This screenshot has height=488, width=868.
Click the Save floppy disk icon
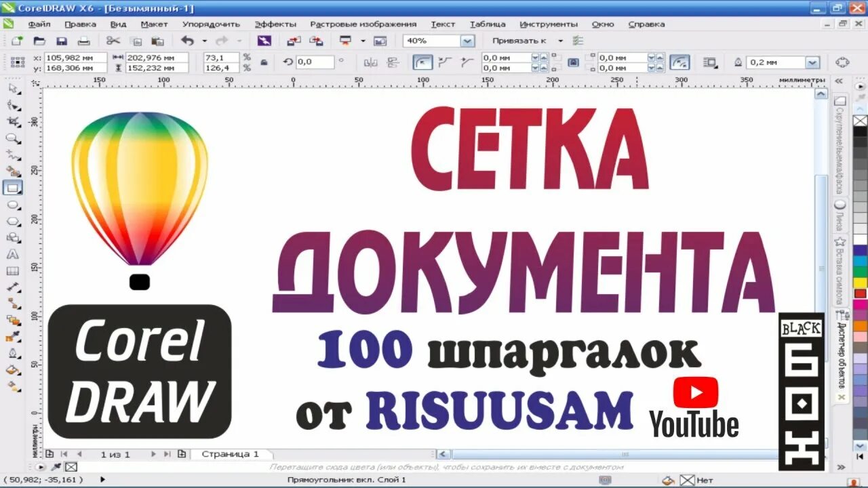coord(62,41)
